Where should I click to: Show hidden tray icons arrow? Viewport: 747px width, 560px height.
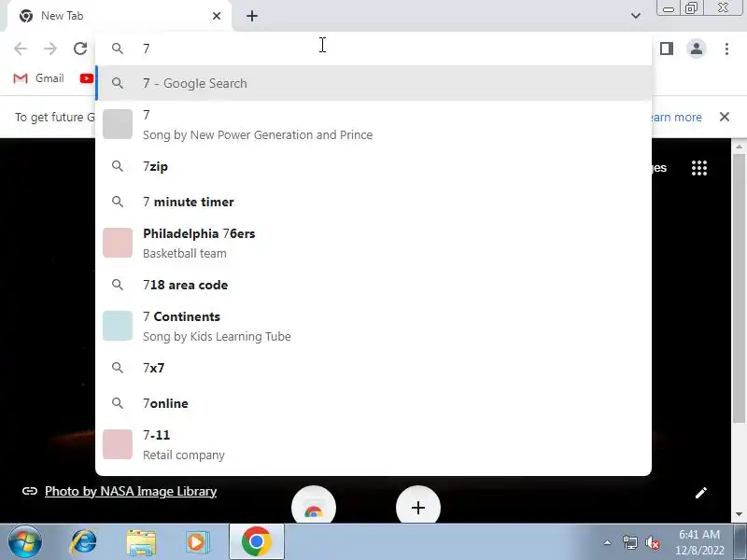pyautogui.click(x=608, y=542)
